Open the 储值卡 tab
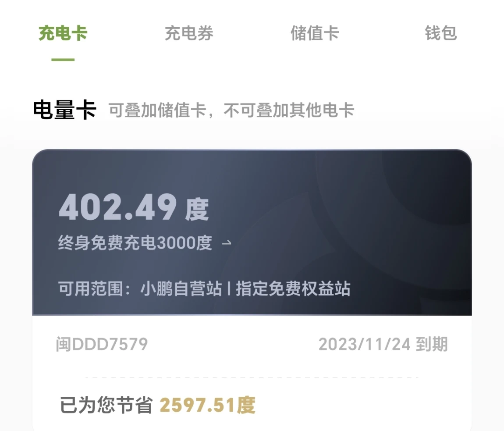The width and height of the screenshot is (504, 431). pos(315,33)
